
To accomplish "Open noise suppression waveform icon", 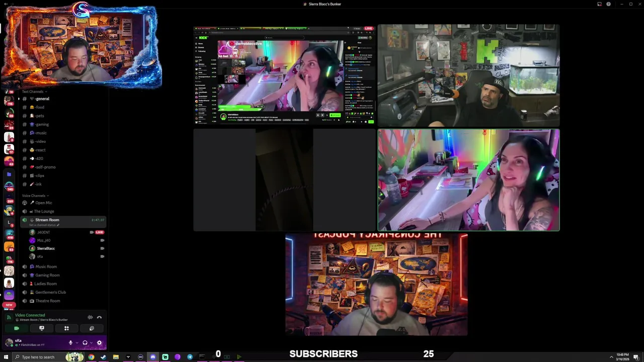I will point(90,317).
